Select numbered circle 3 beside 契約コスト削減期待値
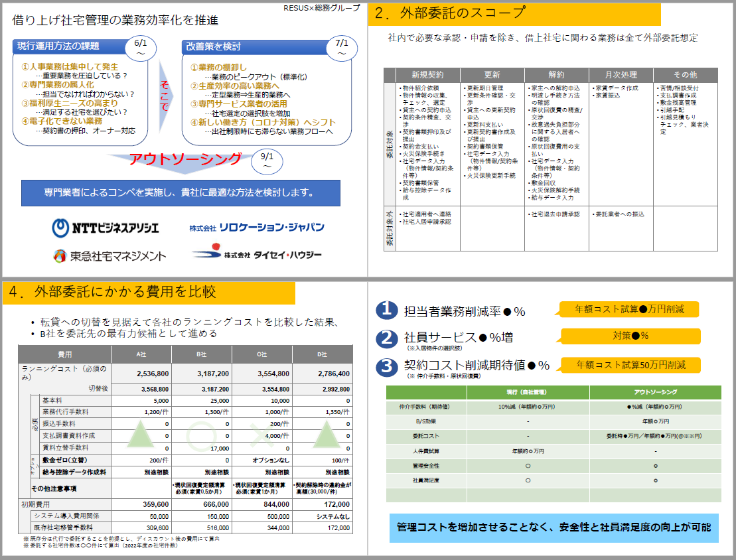The height and width of the screenshot is (560, 736). [387, 366]
